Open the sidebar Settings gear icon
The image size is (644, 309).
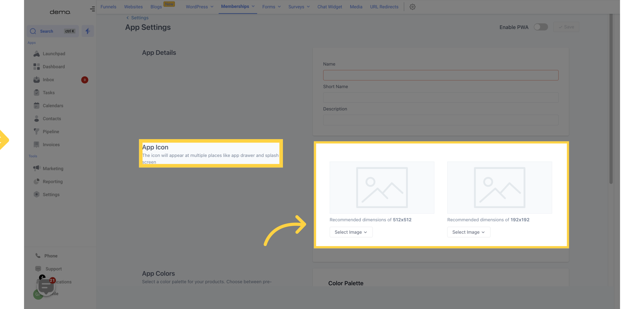(x=37, y=194)
